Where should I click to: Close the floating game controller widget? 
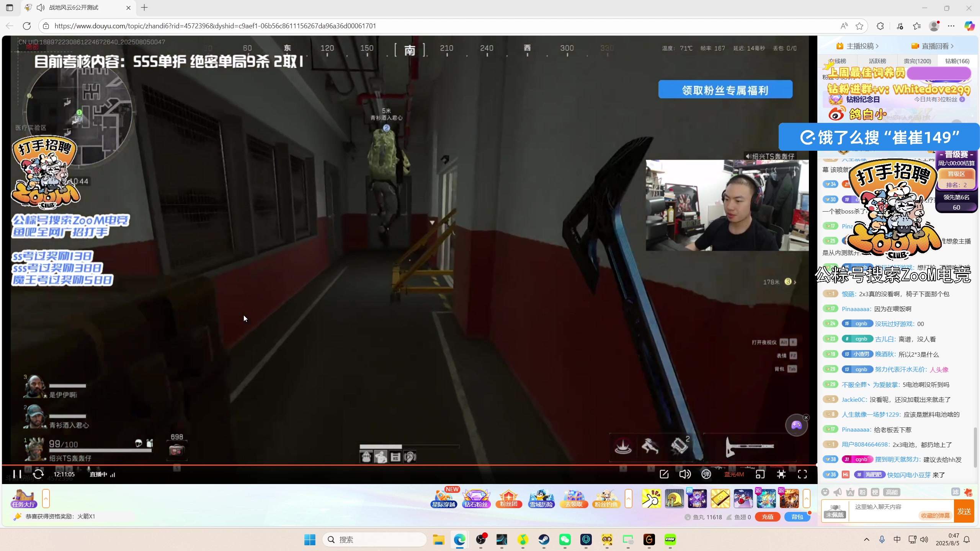(x=806, y=417)
